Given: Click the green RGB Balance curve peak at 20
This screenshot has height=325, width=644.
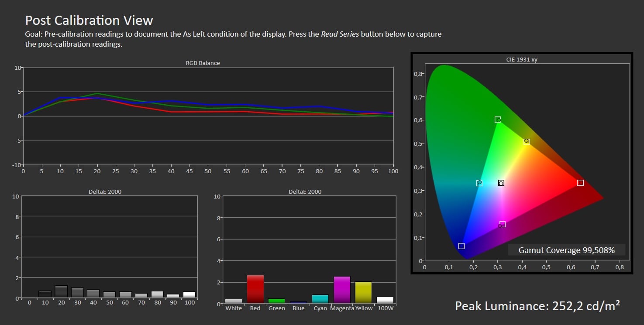Looking at the screenshot, I should click(97, 93).
